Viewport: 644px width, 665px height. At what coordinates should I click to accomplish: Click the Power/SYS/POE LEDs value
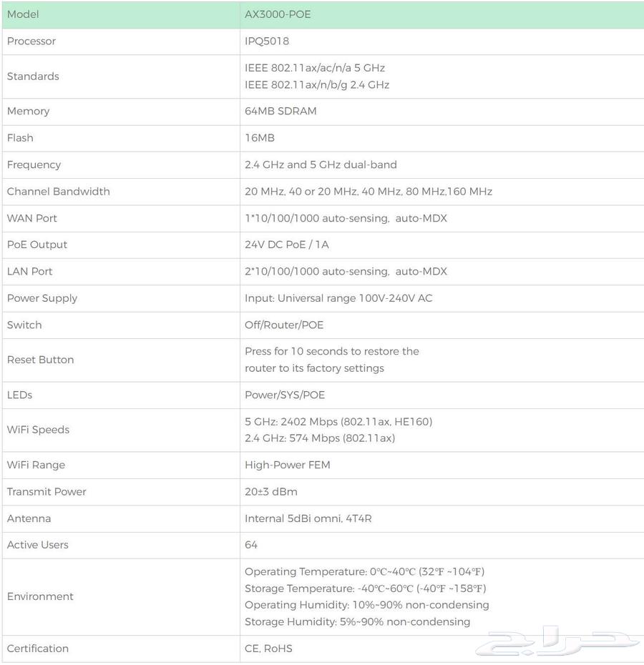[x=285, y=395]
